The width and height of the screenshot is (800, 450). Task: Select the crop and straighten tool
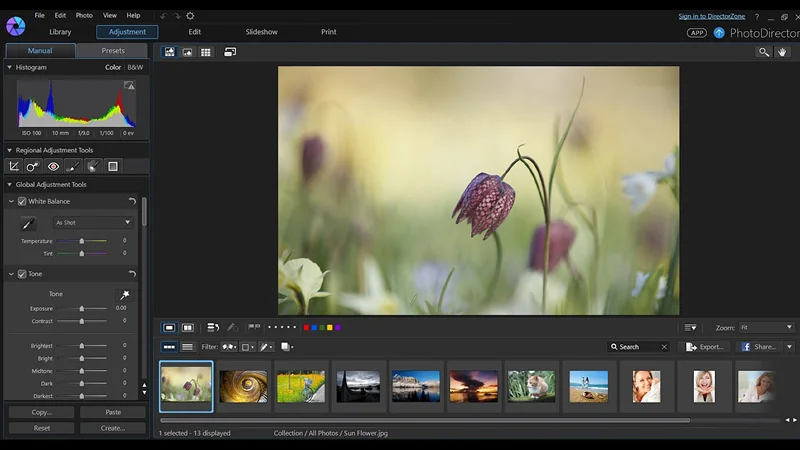(x=14, y=166)
